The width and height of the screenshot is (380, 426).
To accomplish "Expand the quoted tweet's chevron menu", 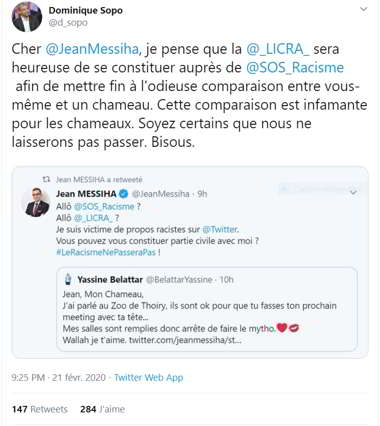I will coord(354,192).
